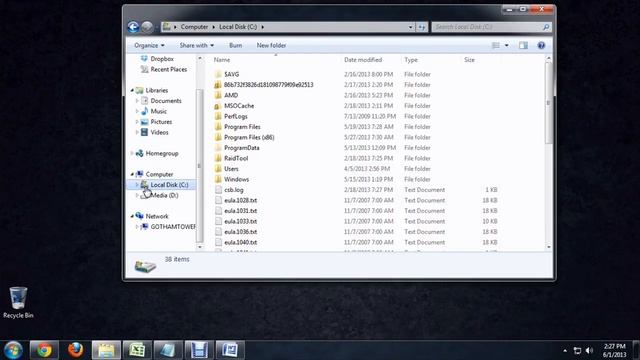Collapse the Libraries tree node
The width and height of the screenshot is (640, 360).
(x=132, y=90)
